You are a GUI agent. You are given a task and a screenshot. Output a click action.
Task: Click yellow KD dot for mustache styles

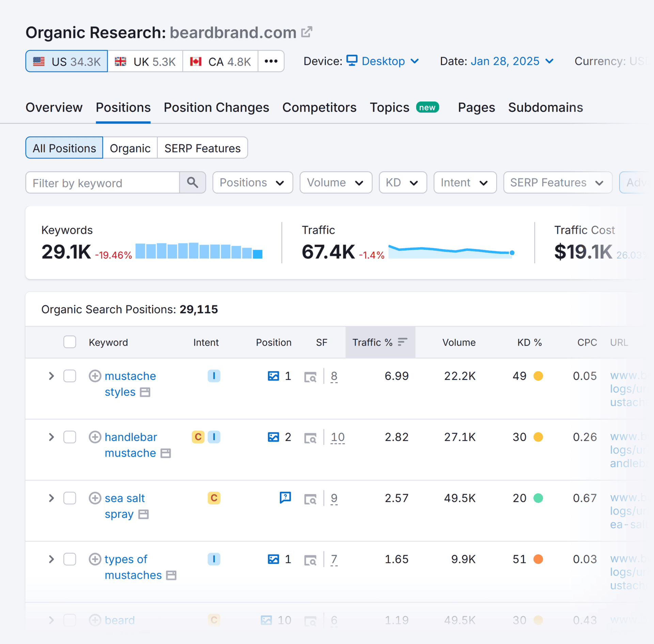pyautogui.click(x=538, y=376)
